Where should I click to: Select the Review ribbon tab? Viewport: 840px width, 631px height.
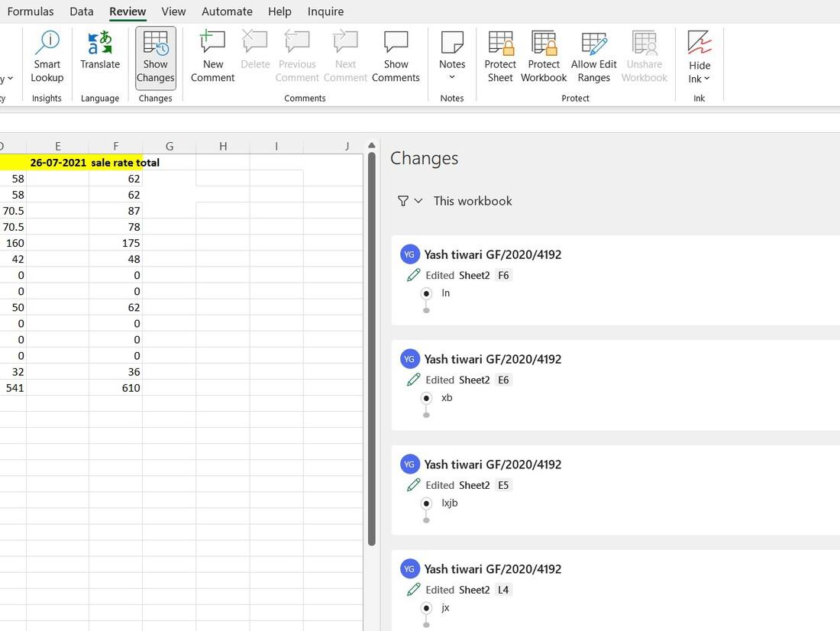point(128,11)
